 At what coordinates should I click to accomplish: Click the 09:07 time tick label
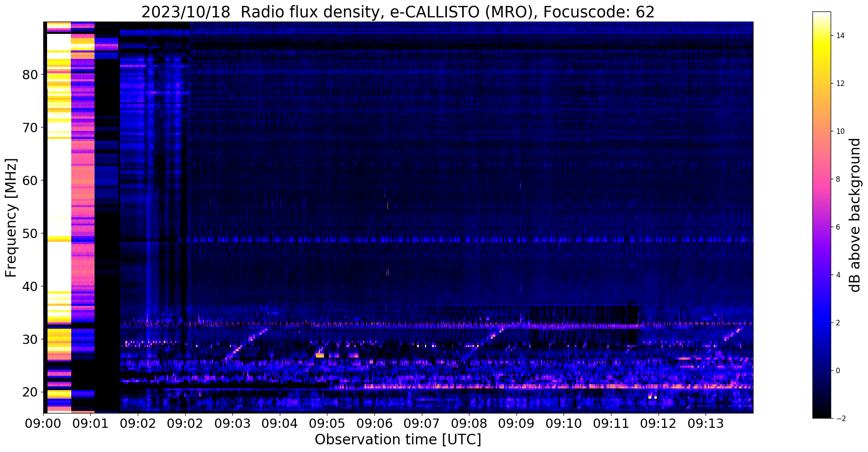(x=422, y=423)
